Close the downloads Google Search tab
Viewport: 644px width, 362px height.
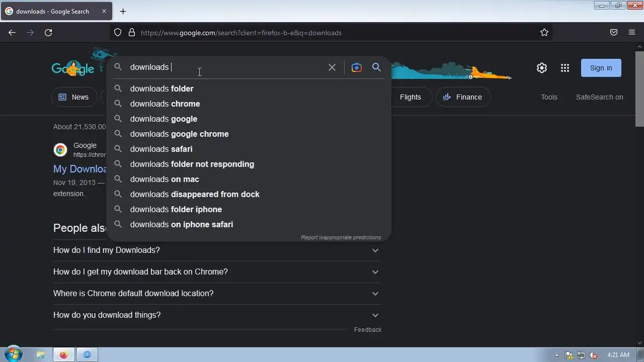104,11
